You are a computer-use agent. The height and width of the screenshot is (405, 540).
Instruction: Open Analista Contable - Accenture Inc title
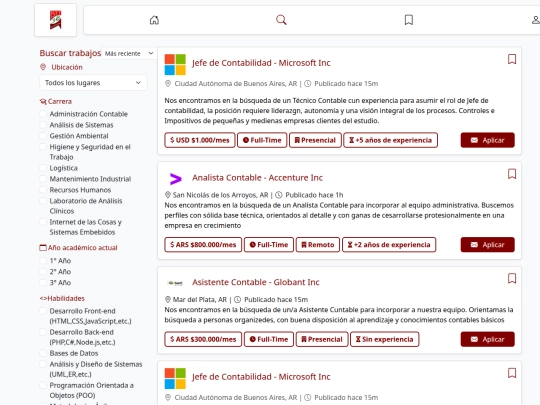[257, 178]
